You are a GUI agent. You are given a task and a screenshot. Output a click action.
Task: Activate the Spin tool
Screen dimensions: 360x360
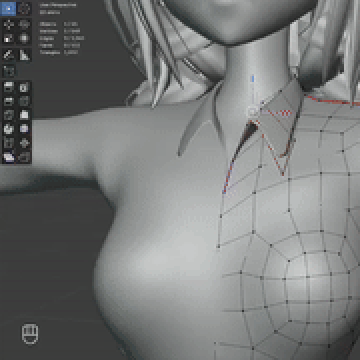(x=9, y=129)
